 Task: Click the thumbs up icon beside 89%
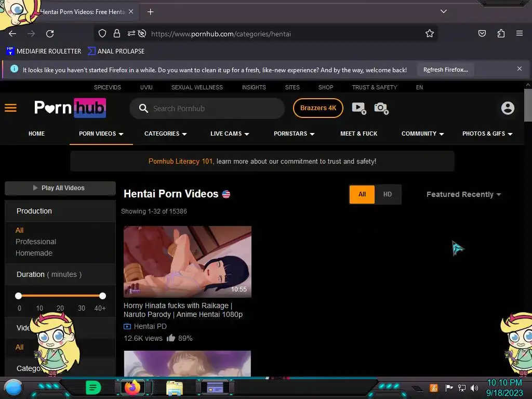pos(170,338)
